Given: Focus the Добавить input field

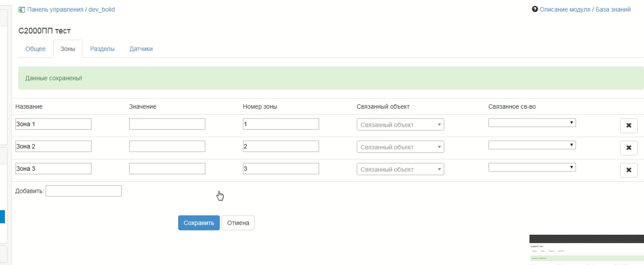Looking at the screenshot, I should tap(83, 191).
